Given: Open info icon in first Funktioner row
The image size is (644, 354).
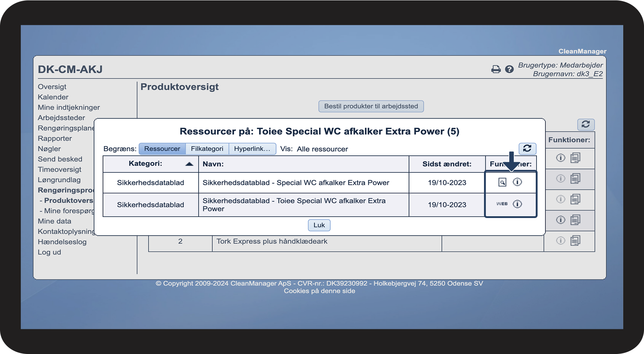Looking at the screenshot, I should (561, 158).
